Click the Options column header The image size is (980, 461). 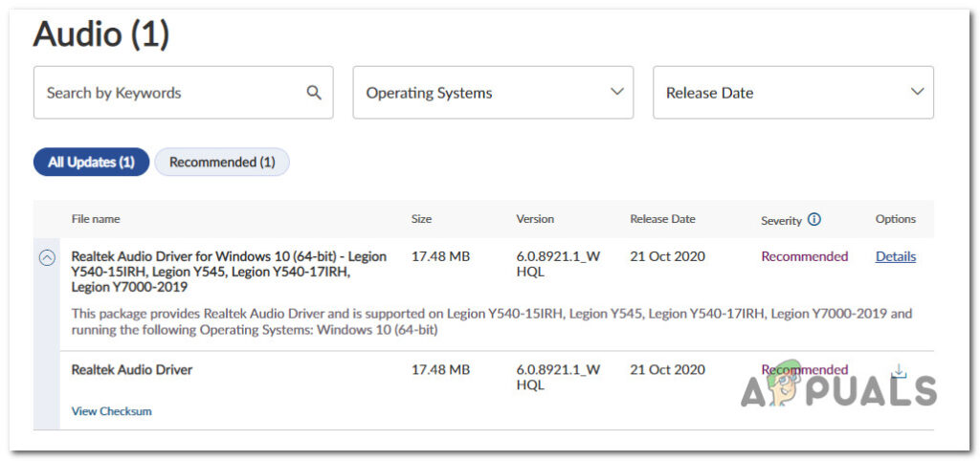coord(896,219)
